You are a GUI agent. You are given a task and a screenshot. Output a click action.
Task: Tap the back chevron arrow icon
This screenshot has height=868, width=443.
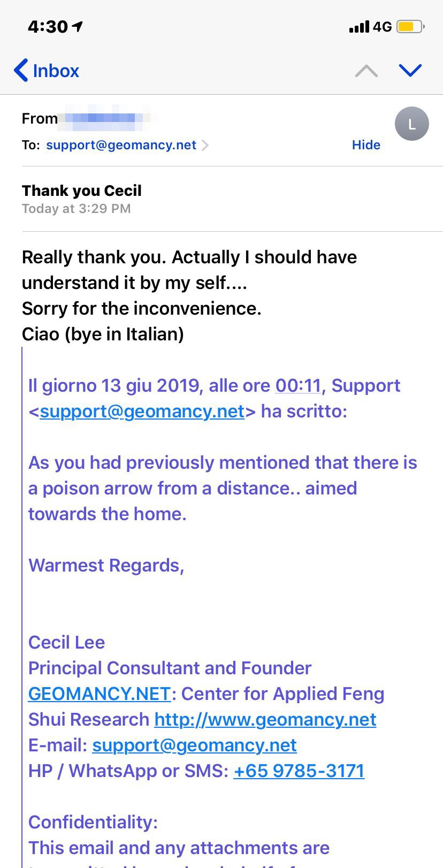pos(20,71)
